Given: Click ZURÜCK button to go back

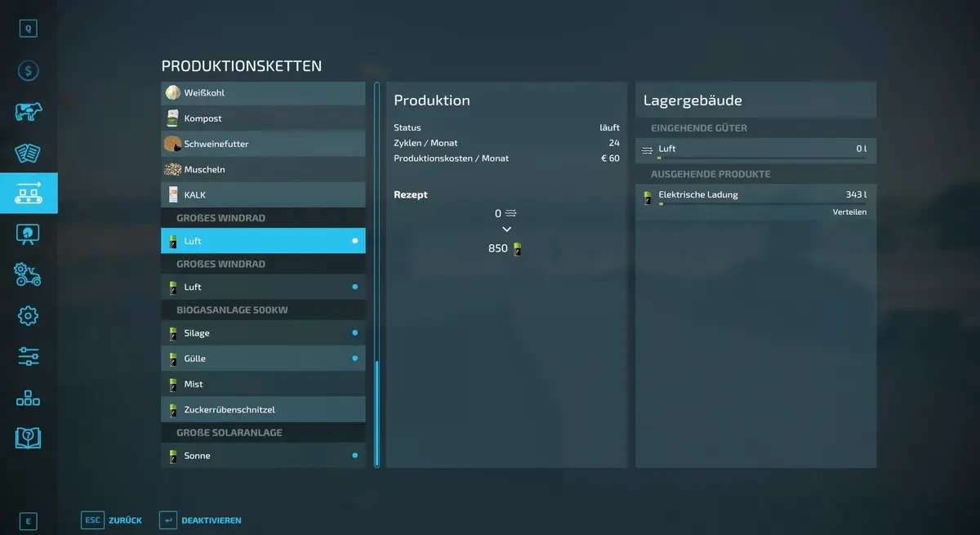Looking at the screenshot, I should 113,520.
